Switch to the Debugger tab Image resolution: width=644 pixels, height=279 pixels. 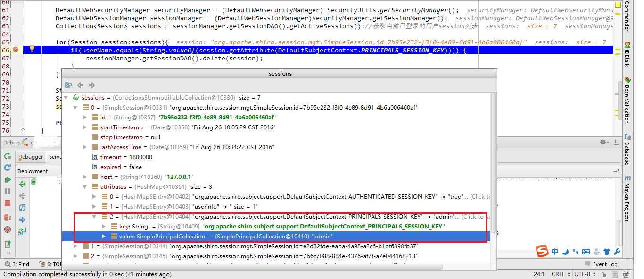(31, 157)
